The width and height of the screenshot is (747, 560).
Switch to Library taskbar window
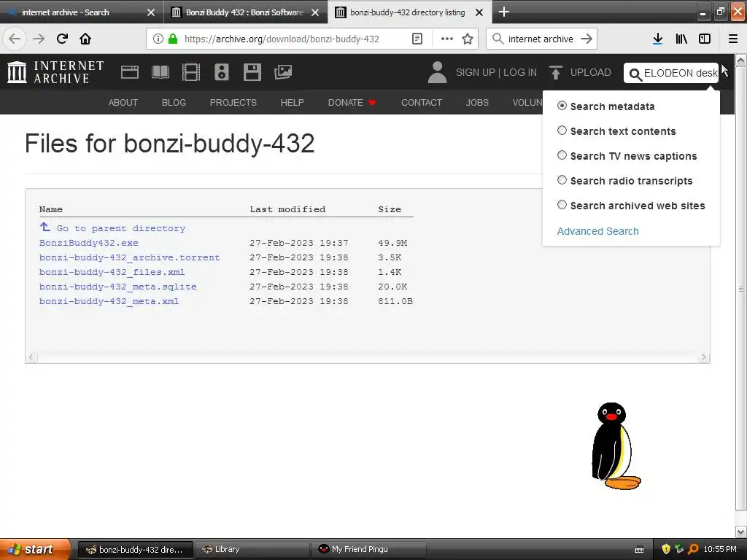[252, 549]
